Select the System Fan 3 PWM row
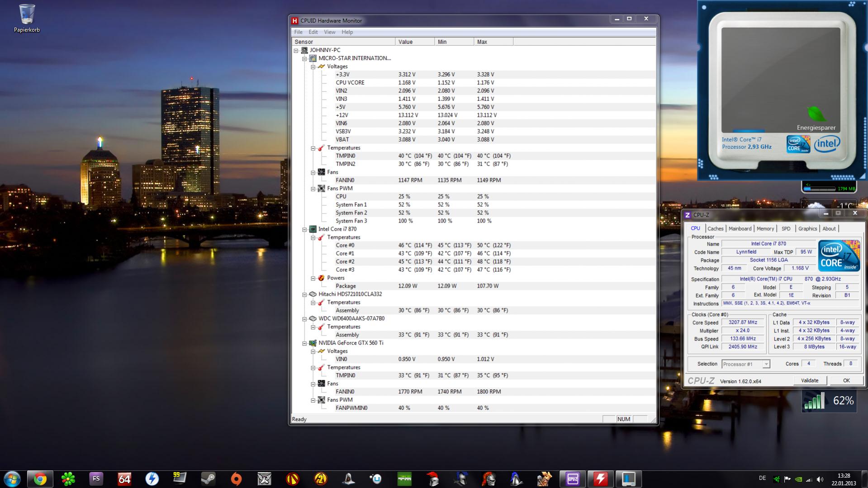 [474, 221]
